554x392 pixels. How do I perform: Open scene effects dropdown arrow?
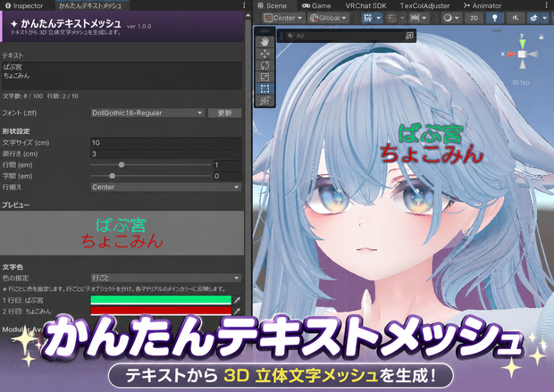544,18
